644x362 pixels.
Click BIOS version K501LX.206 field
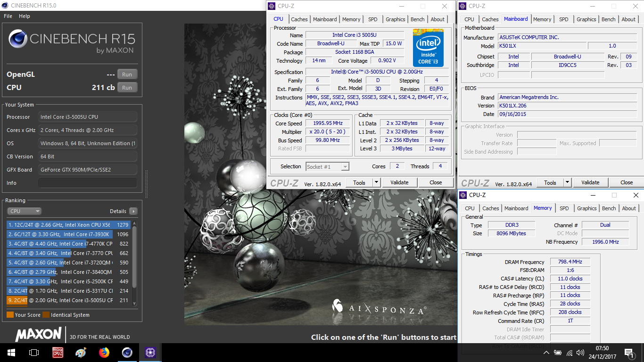click(568, 106)
